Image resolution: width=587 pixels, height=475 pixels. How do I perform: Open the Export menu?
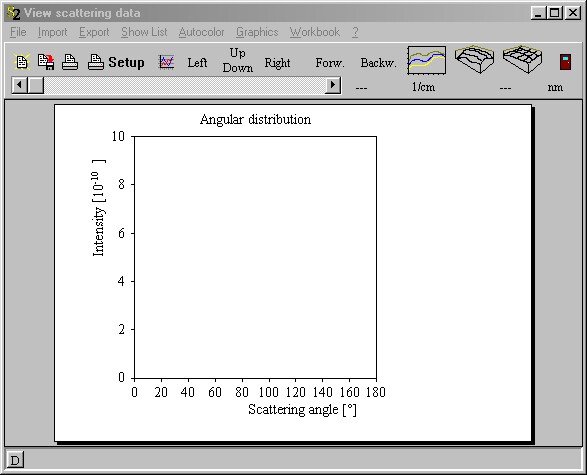point(94,32)
